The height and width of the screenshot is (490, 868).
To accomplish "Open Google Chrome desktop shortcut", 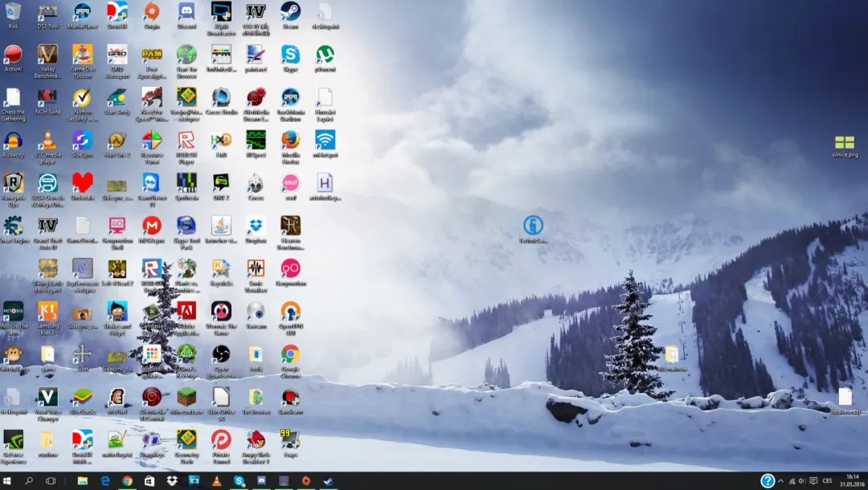I will (291, 361).
